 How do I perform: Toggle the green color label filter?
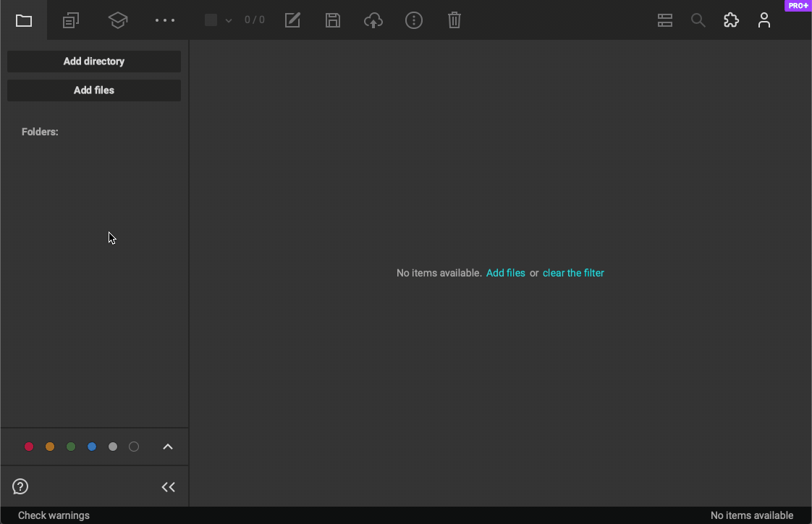pos(71,447)
